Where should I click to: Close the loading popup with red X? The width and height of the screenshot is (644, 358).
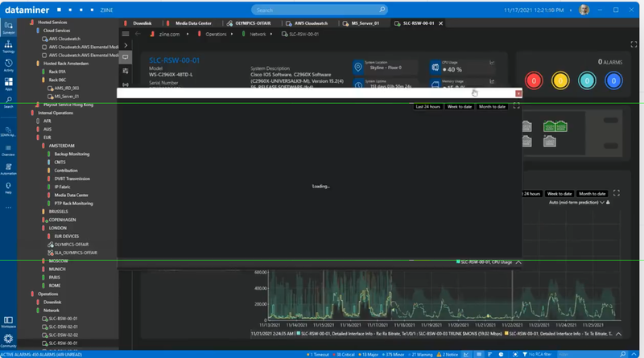[518, 93]
